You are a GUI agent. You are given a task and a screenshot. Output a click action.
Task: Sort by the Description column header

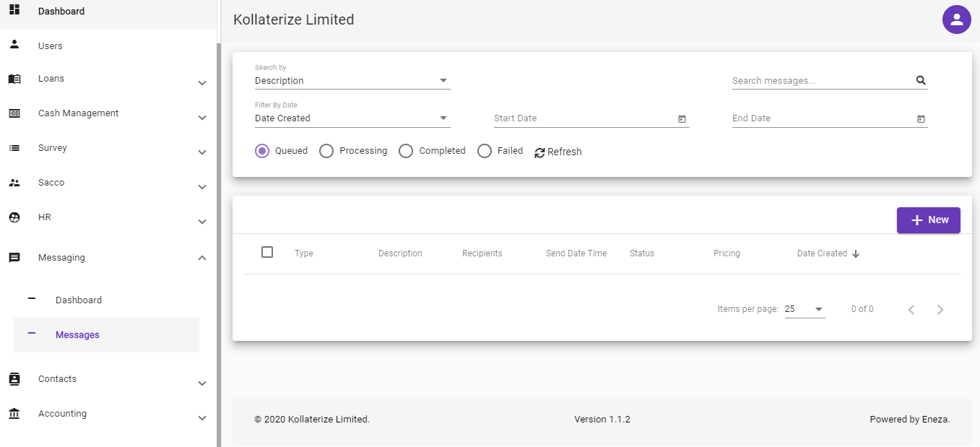pos(400,253)
